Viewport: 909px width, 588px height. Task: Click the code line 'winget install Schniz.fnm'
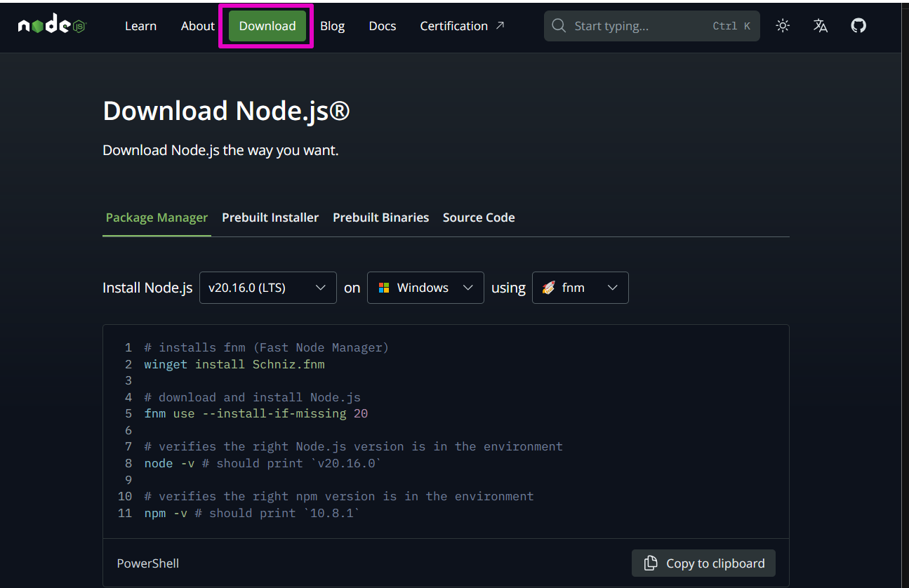[234, 364]
